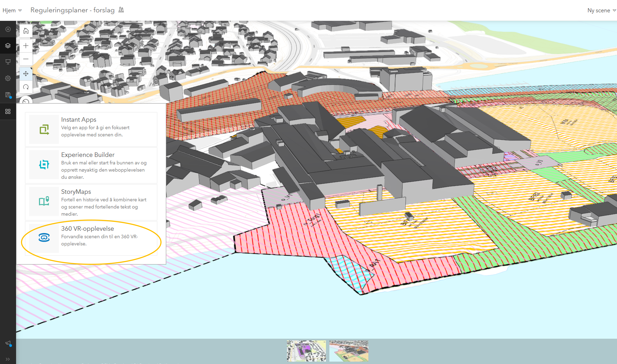Click the Add layers plus icon in sidebar
Viewport: 617px width, 364px height.
(x=8, y=29)
